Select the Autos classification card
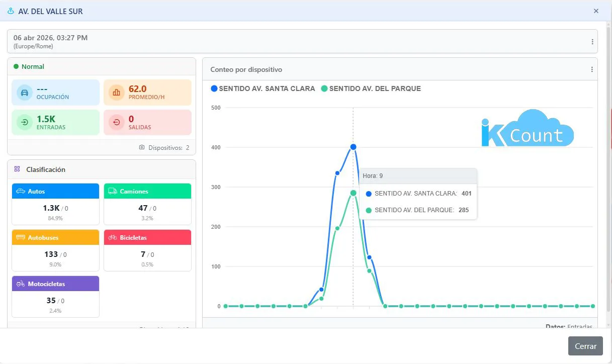This screenshot has width=612, height=364. 55,204
